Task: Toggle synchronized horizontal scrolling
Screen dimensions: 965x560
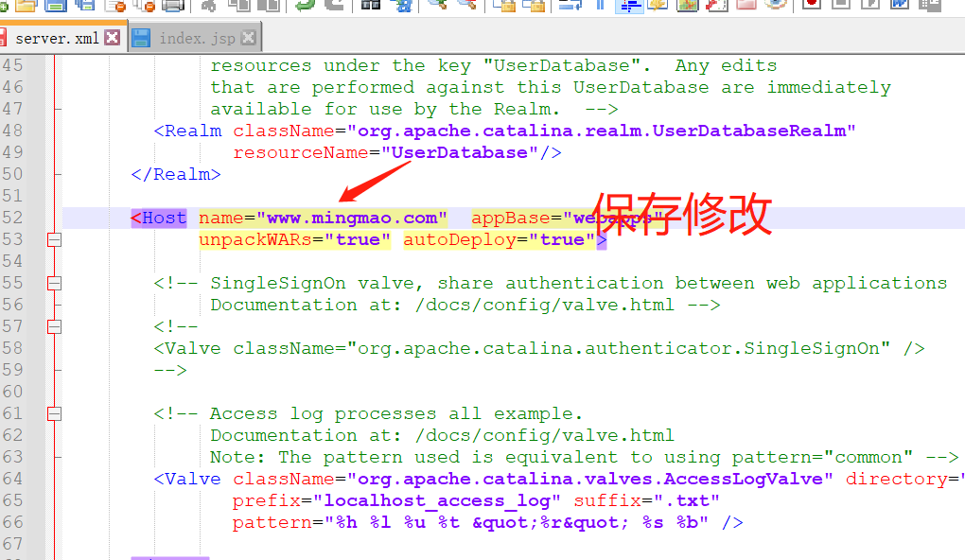Action: pos(534,6)
